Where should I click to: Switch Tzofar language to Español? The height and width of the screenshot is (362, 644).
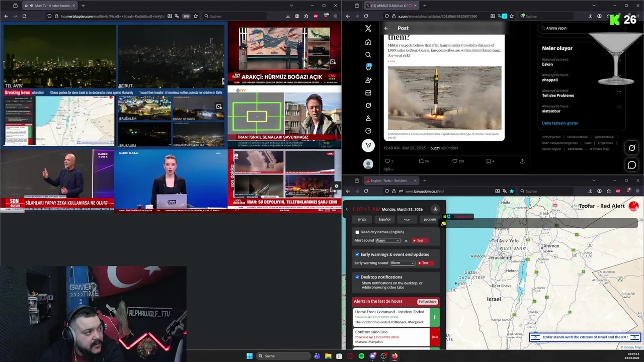click(x=384, y=219)
